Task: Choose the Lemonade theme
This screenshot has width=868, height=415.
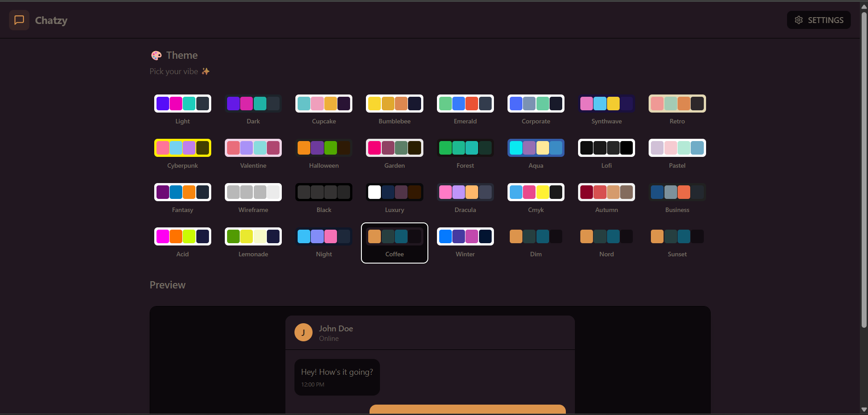Action: click(253, 243)
